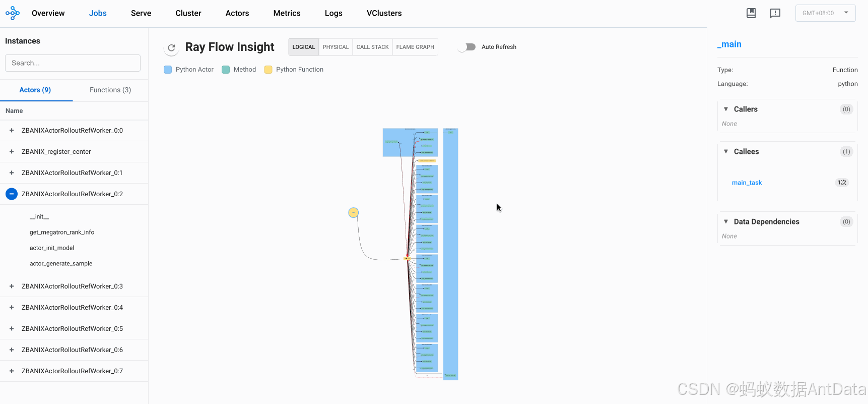
Task: Select the FLAME GRAPH view button
Action: click(x=415, y=47)
